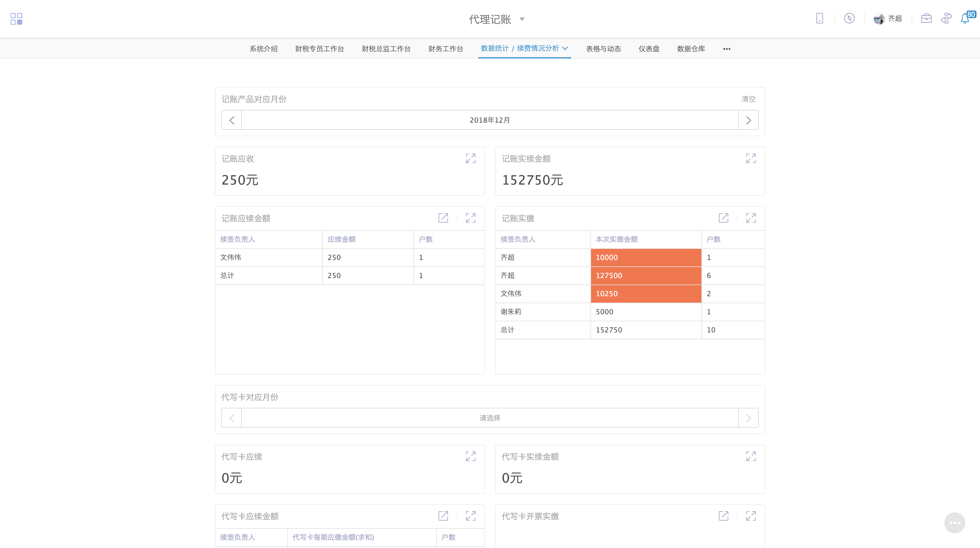Open the compass navigation icon in the header
Viewport: 980px width, 548px height.
pyautogui.click(x=849, y=18)
